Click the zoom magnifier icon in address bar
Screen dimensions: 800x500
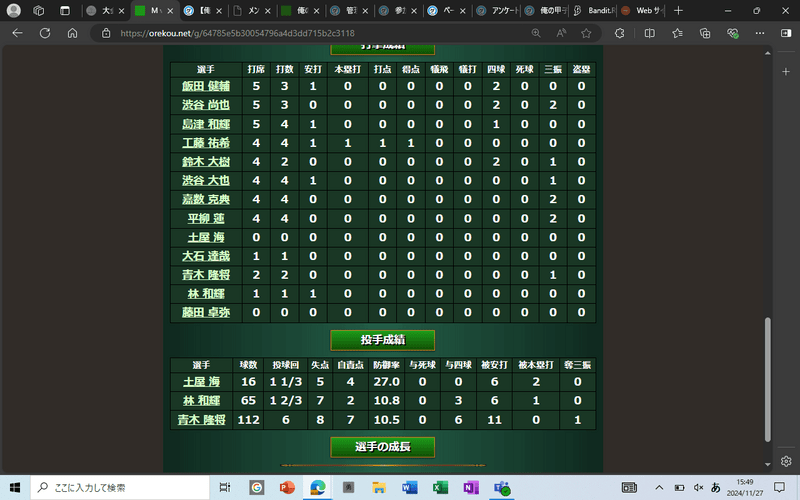(536, 32)
